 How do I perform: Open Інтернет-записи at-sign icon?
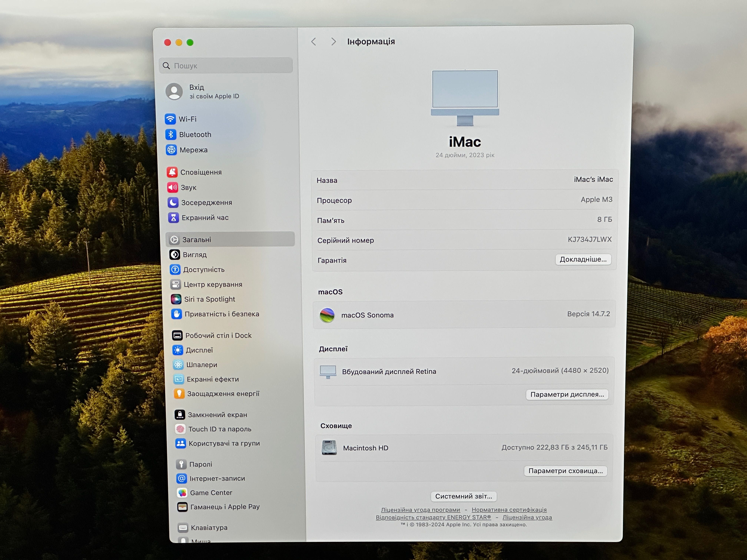click(x=182, y=478)
